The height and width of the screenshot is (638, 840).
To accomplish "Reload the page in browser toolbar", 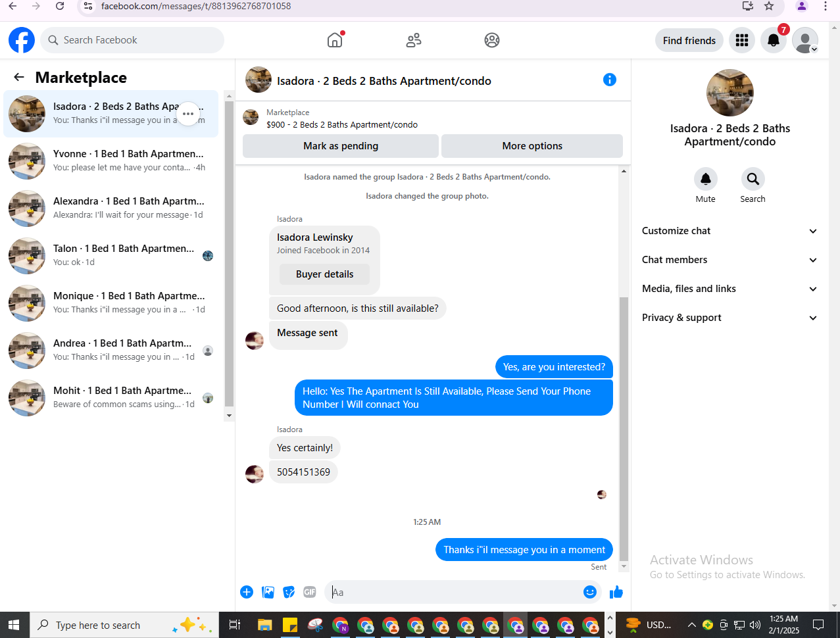I will (x=60, y=6).
